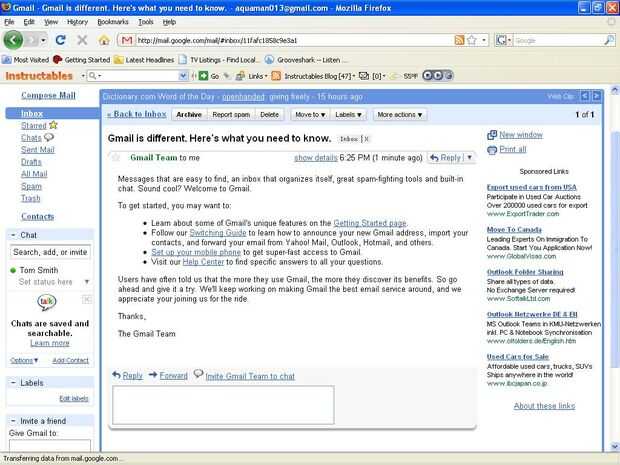The image size is (620, 465).
Task: Expand the arrow next to Reply button
Action: click(x=469, y=157)
